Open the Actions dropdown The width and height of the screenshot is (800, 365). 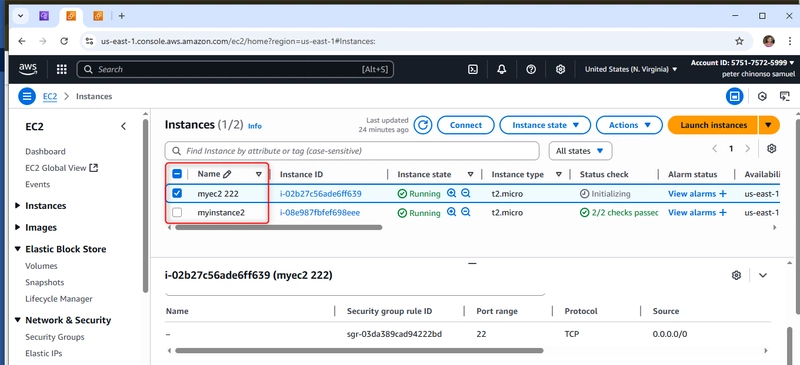coord(629,125)
